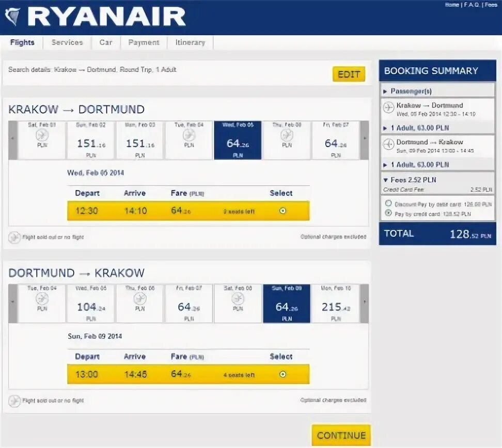
Task: Show later Dortmund → Krakow dates arrow
Action: pos(364,303)
